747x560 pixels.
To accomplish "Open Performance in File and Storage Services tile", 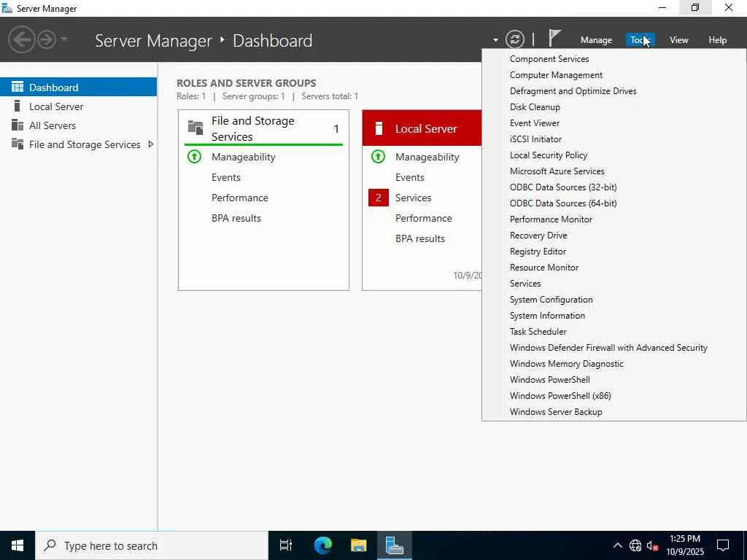I will tap(239, 198).
